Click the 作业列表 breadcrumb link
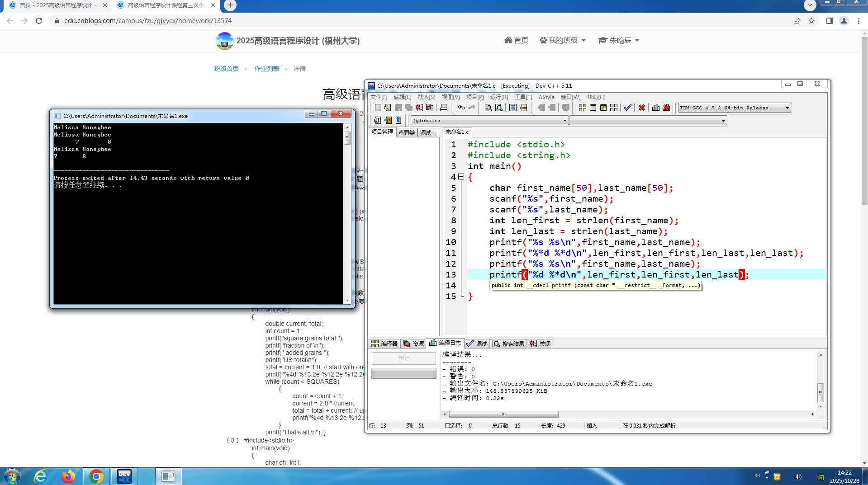The image size is (868, 485). pos(267,69)
